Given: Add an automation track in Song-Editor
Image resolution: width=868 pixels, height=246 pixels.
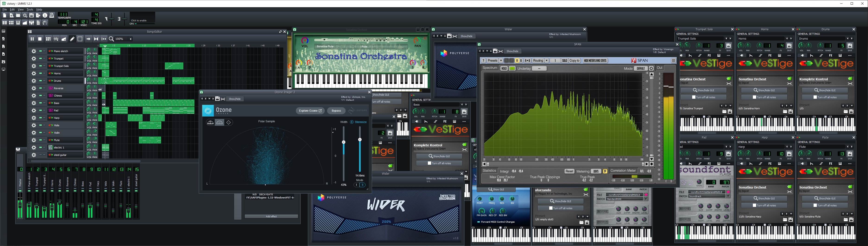Looking at the screenshot, I should 64,39.
